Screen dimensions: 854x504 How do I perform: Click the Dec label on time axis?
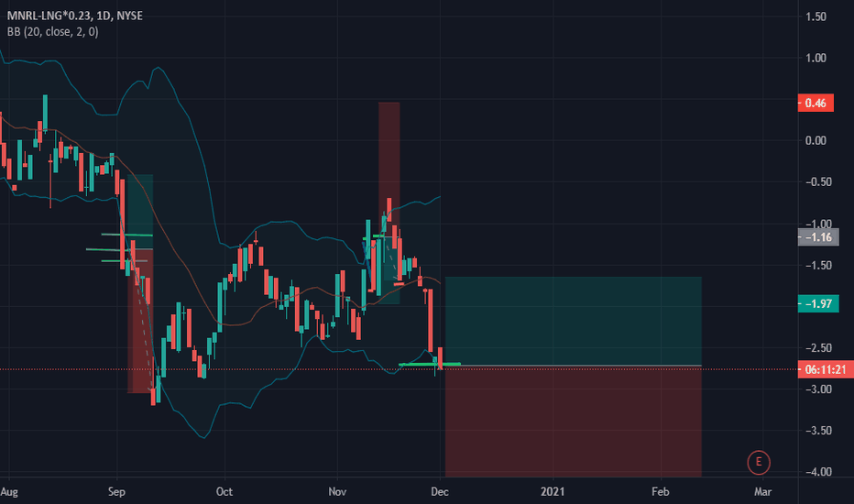pos(440,491)
